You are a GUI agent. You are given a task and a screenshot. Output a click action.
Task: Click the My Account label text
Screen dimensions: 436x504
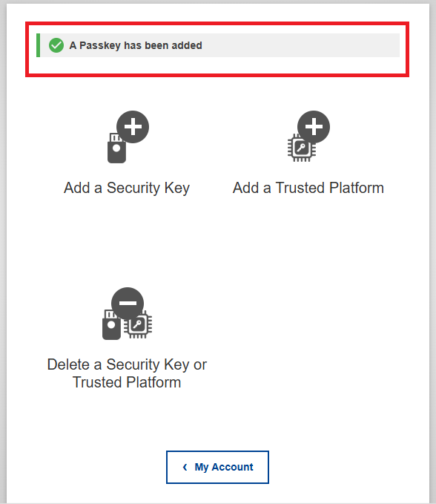pos(224,467)
